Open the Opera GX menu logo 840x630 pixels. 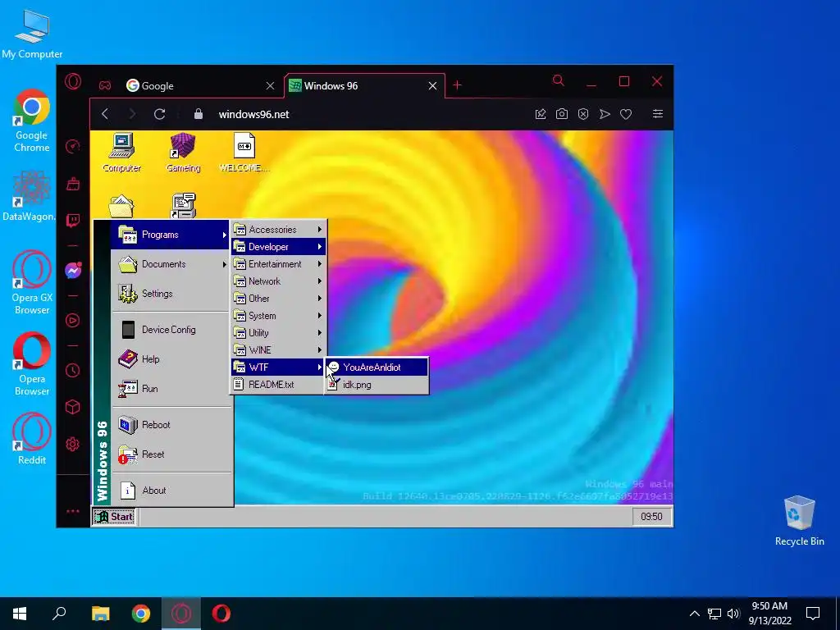pos(73,81)
